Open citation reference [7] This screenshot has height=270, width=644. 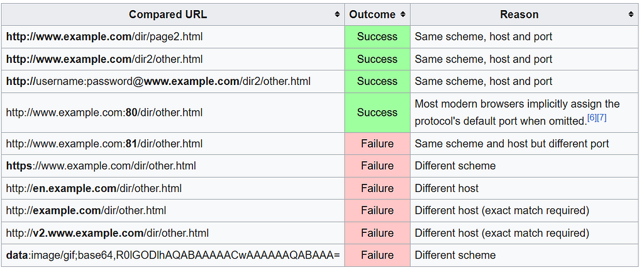602,118
